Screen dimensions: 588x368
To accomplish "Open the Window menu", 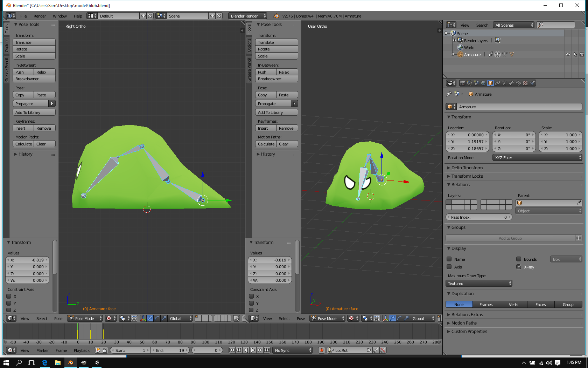I will [60, 16].
